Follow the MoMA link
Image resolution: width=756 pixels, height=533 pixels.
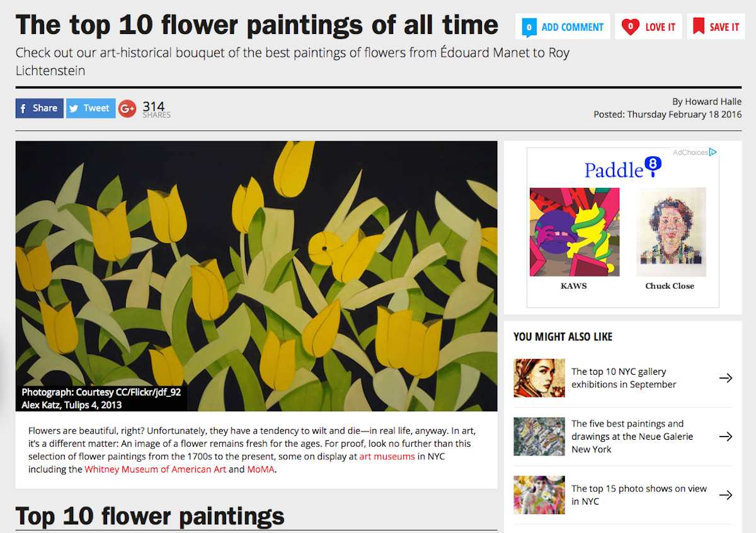point(261,469)
